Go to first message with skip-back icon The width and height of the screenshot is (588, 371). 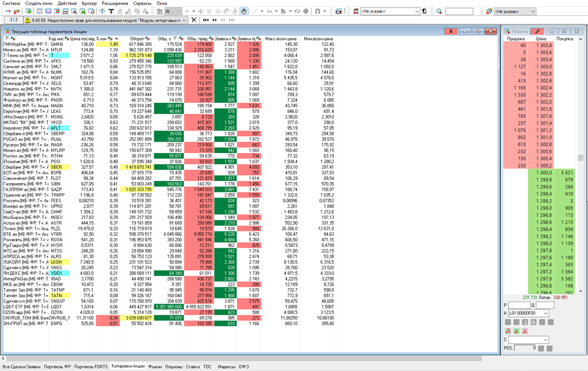206,20
